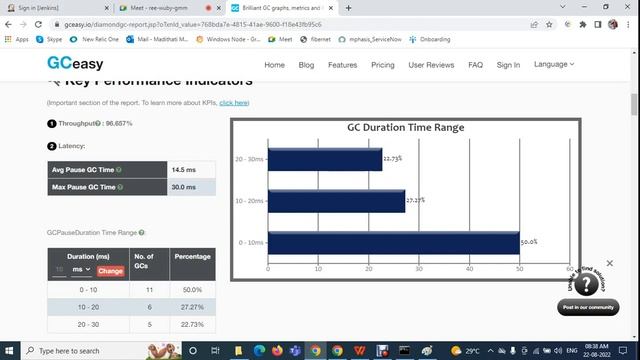This screenshot has width=640, height=360.
Task: Open Microsoft Teams from taskbar
Action: 296,351
